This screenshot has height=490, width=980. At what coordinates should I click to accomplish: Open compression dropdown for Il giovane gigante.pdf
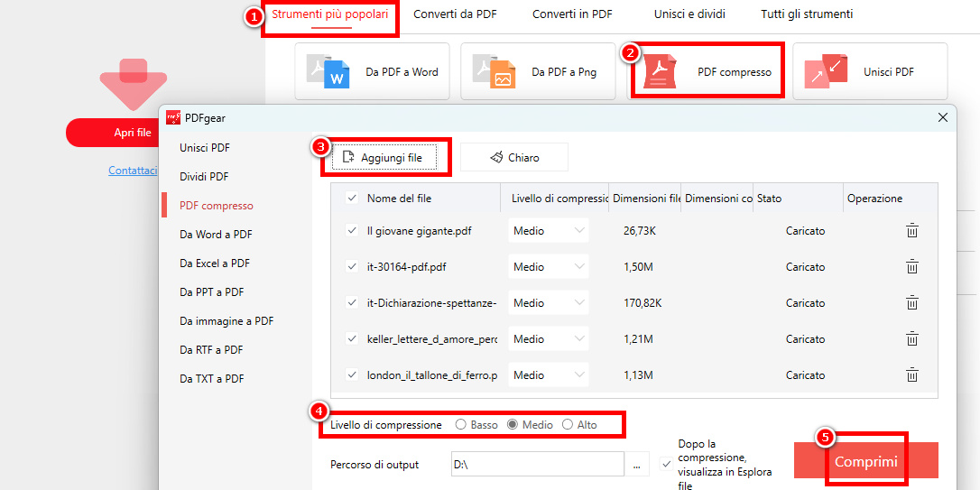(548, 231)
